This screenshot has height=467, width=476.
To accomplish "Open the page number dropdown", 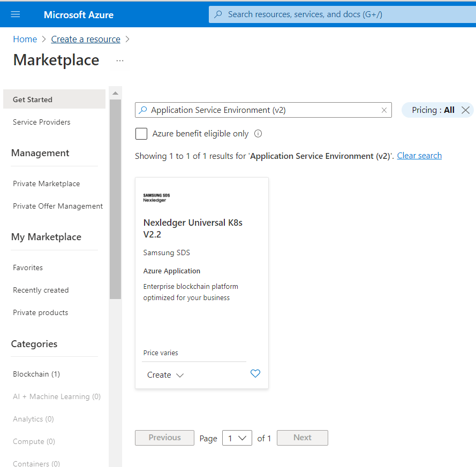I will point(237,438).
